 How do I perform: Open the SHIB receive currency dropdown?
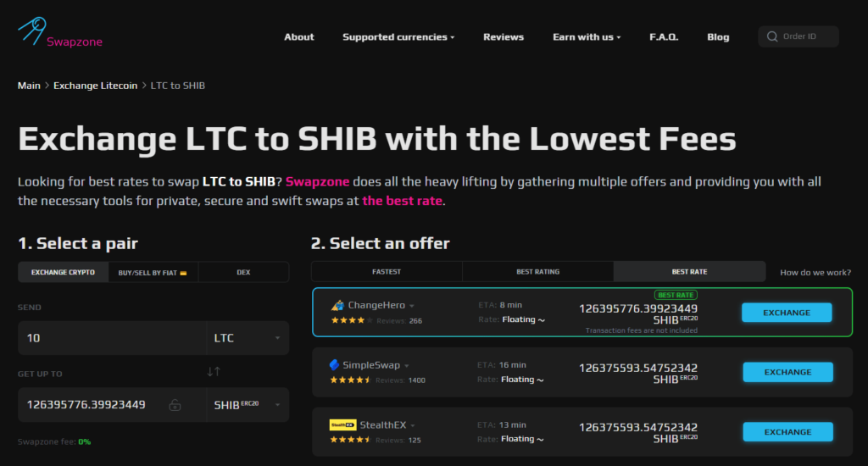coord(247,405)
